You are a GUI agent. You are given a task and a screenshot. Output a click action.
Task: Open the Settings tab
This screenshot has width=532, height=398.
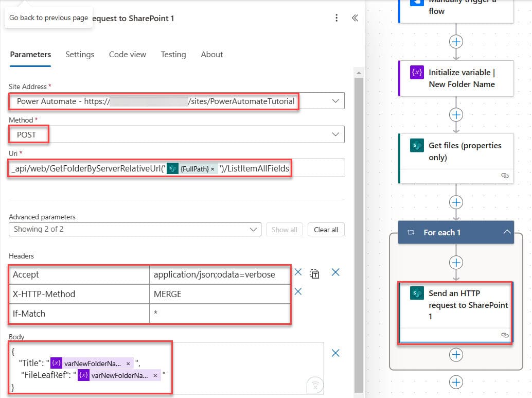point(80,55)
